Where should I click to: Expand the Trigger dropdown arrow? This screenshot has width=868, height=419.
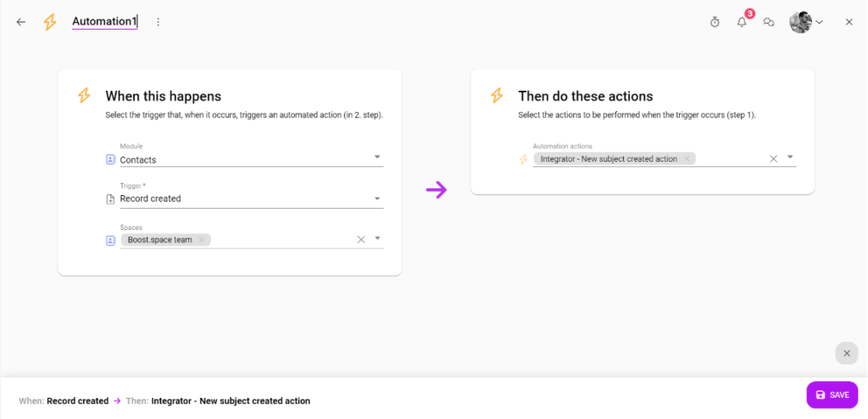pyautogui.click(x=377, y=198)
